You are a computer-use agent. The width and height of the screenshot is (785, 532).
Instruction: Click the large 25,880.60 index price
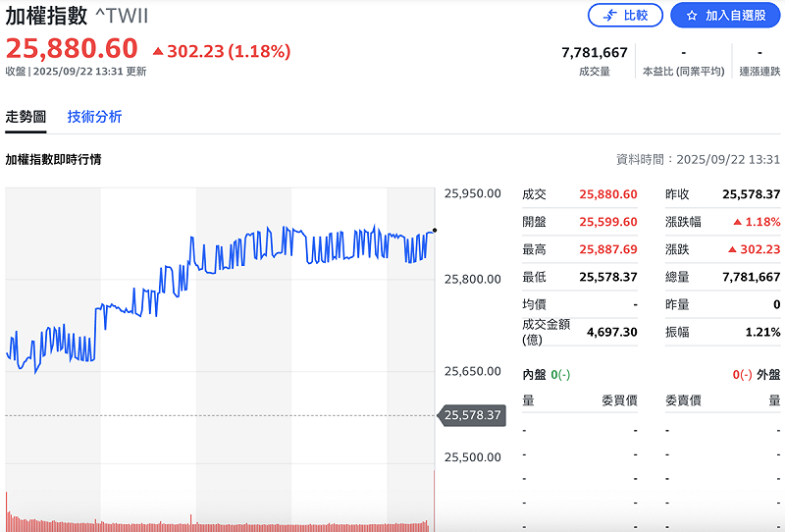point(72,49)
